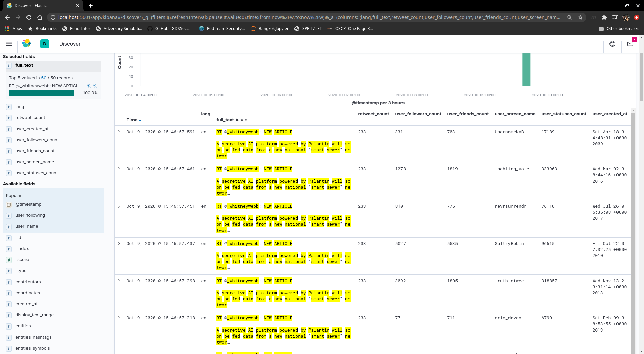The width and height of the screenshot is (644, 354).
Task: Click the user_screen_name column header
Action: point(515,114)
